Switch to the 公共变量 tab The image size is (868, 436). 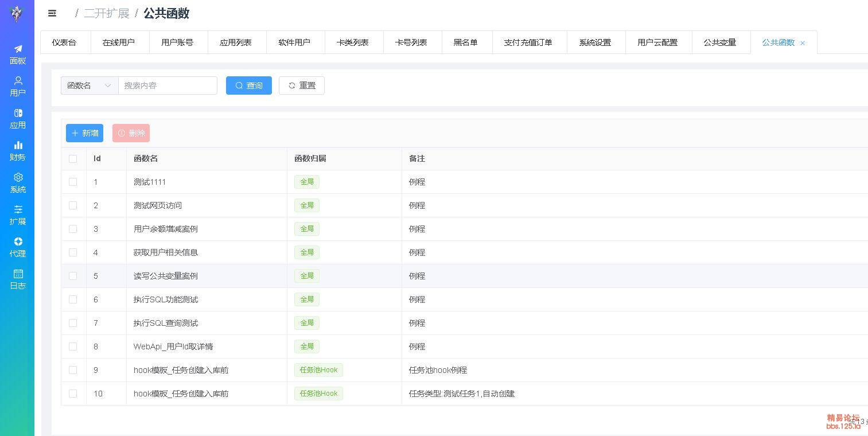tap(719, 42)
